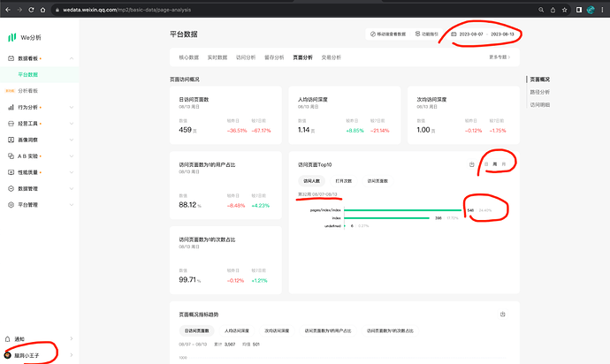610x364 pixels.
Task: Switch to the 留存分析 tab
Action: pos(274,57)
